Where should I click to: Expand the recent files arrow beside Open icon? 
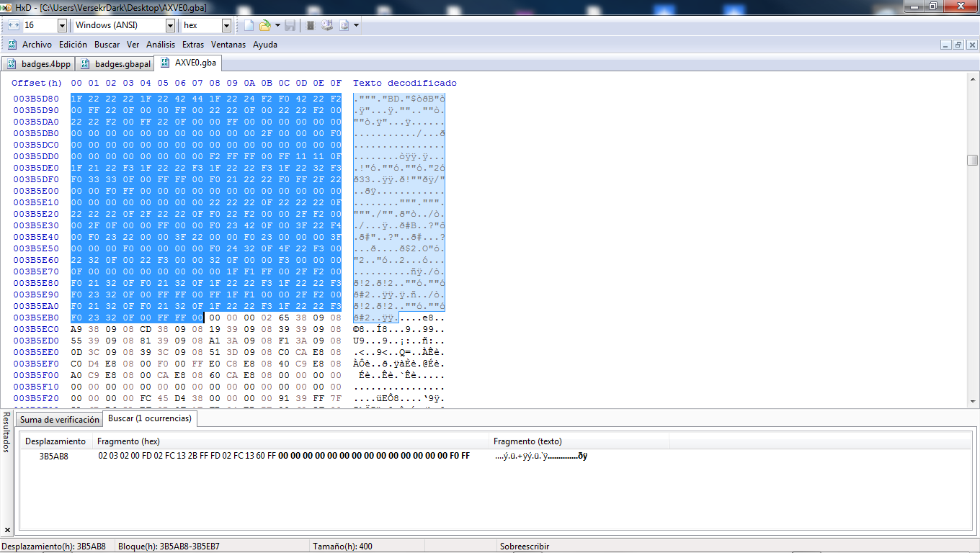coord(277,25)
